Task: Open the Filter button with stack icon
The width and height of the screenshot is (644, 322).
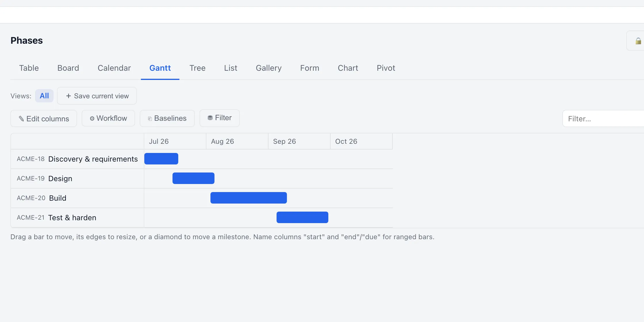Action: 220,118
